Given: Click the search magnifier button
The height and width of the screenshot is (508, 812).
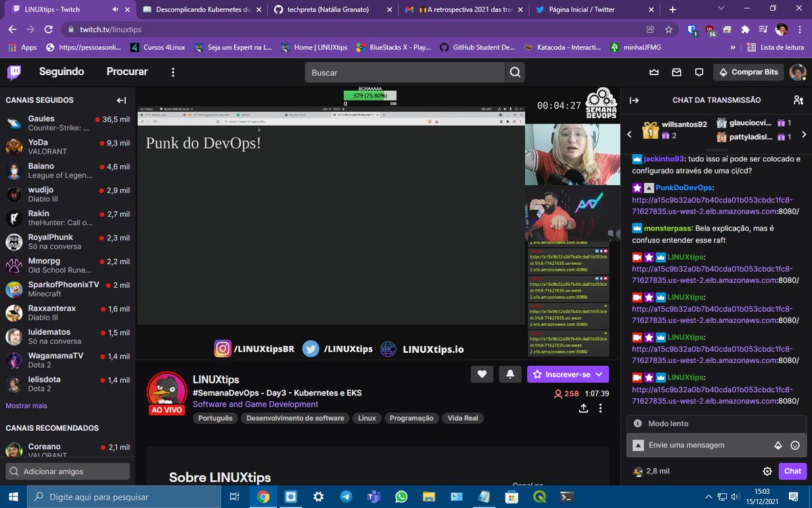Looking at the screenshot, I should click(x=515, y=72).
